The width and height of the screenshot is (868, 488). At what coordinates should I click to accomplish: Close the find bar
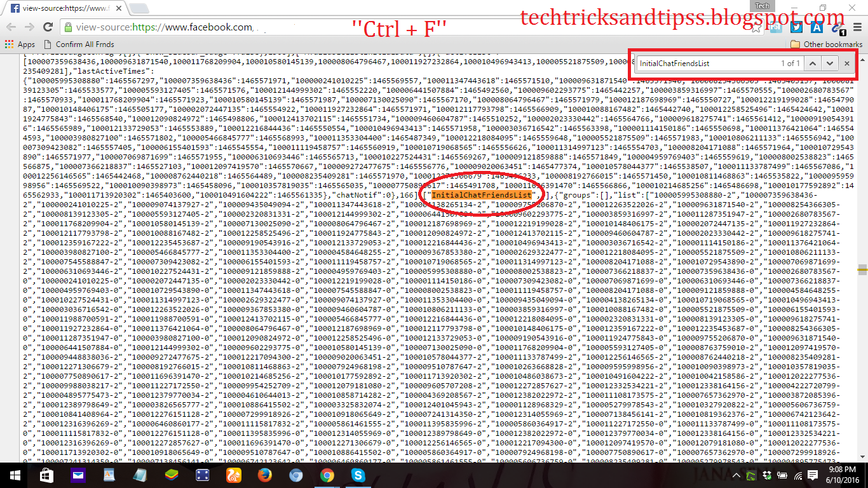tap(846, 63)
